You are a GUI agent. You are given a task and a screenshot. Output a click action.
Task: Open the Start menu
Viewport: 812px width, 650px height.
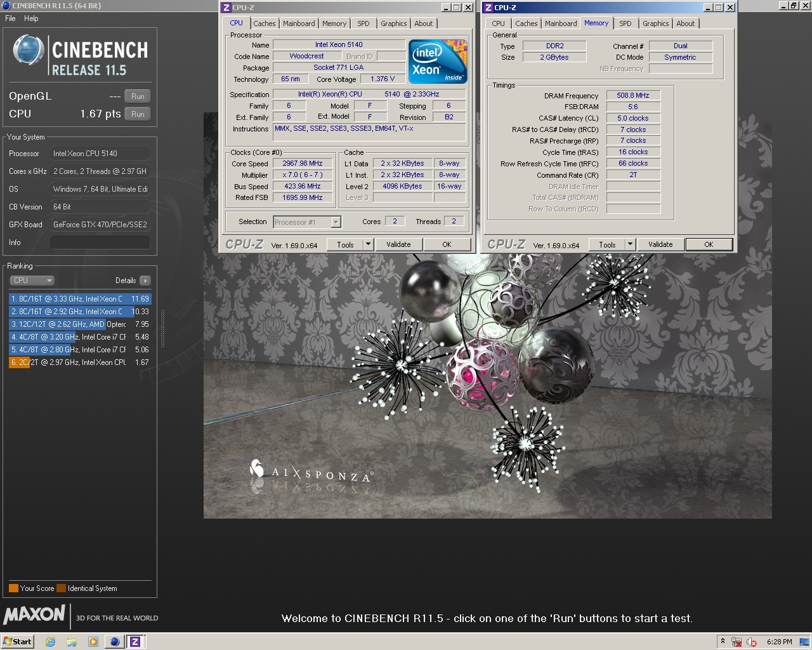[17, 642]
